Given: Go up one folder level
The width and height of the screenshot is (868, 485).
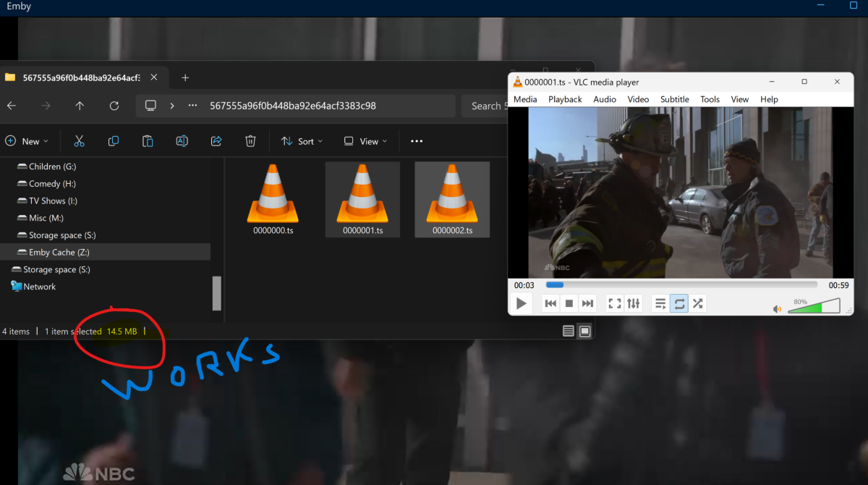Looking at the screenshot, I should (80, 106).
